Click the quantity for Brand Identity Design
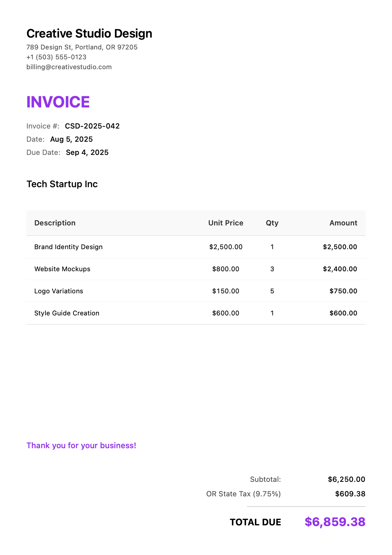Viewport: 392px width, 555px height. [x=272, y=247]
